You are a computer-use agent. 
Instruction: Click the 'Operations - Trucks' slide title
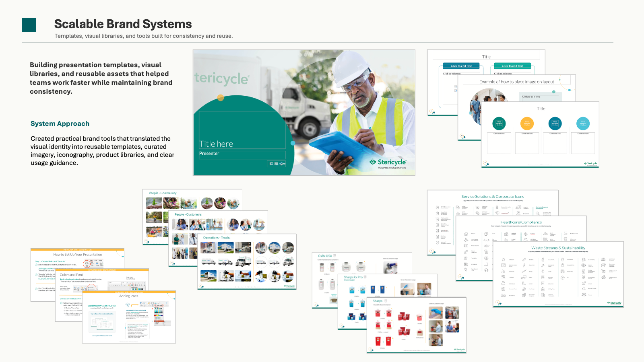pyautogui.click(x=217, y=238)
